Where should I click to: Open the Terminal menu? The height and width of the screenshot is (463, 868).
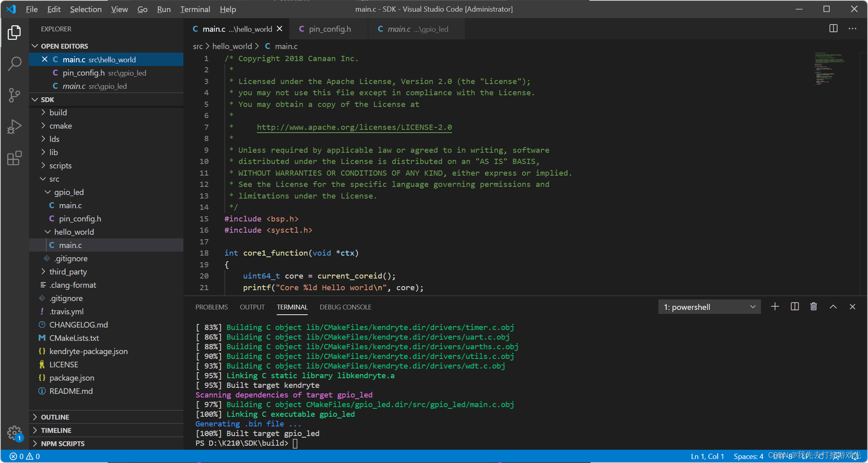(x=195, y=9)
